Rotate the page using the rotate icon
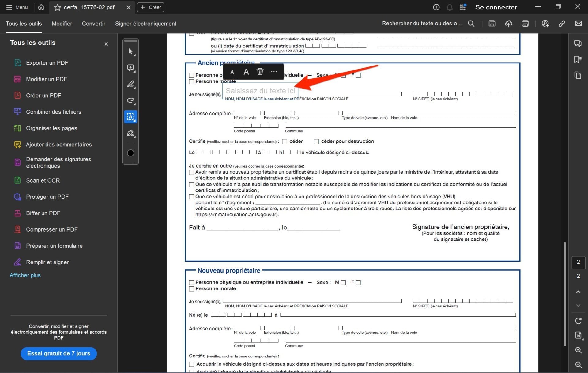The width and height of the screenshot is (588, 373). tap(578, 321)
